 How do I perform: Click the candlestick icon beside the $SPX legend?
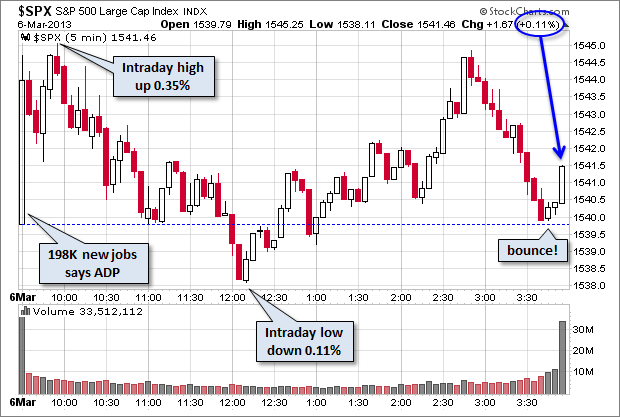[26, 36]
